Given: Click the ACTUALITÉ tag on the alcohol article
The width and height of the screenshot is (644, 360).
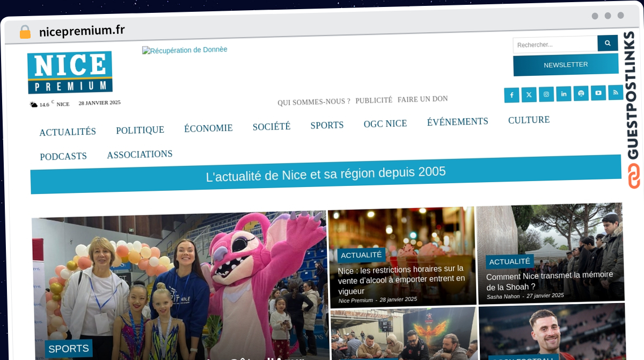Looking at the screenshot, I should (361, 255).
